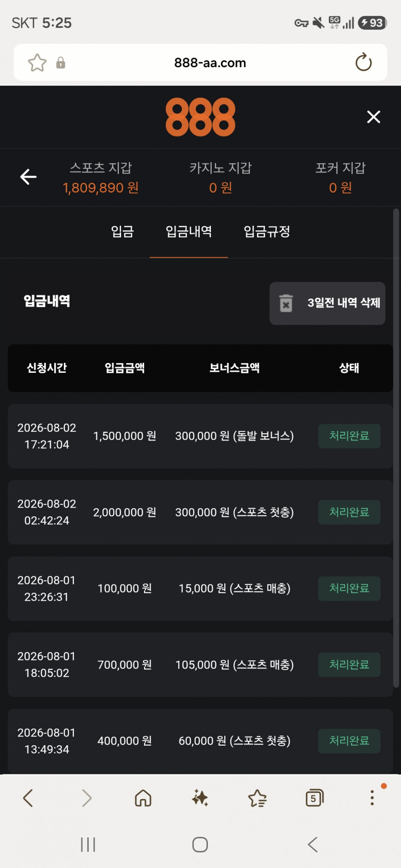Show open tabs counter

(315, 798)
